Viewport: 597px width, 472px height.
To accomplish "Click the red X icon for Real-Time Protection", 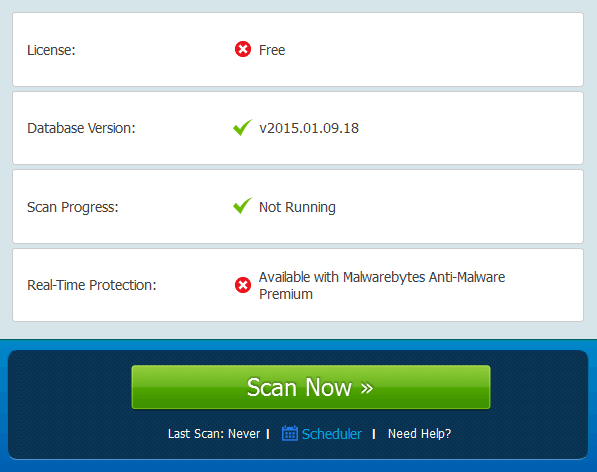I will click(243, 285).
